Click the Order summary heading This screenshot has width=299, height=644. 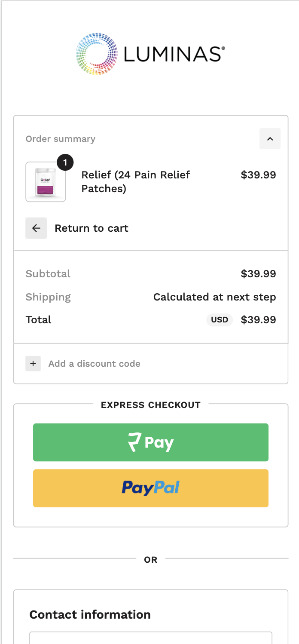coord(61,139)
